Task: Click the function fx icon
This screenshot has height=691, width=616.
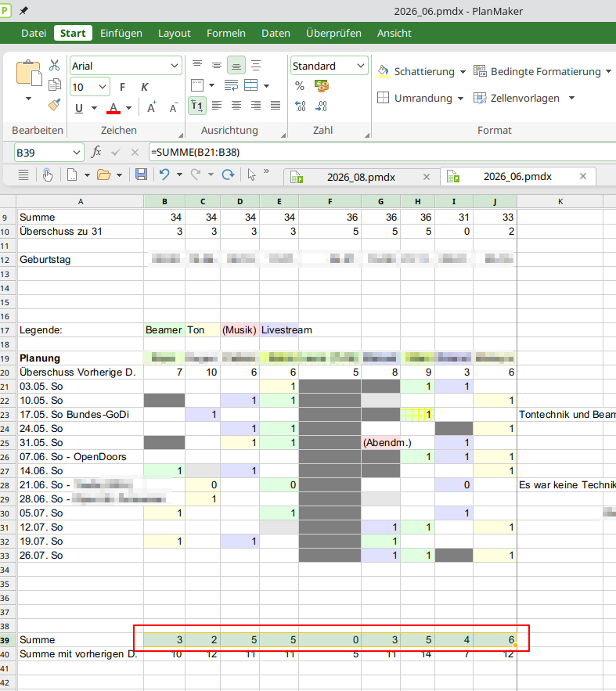Action: point(96,152)
